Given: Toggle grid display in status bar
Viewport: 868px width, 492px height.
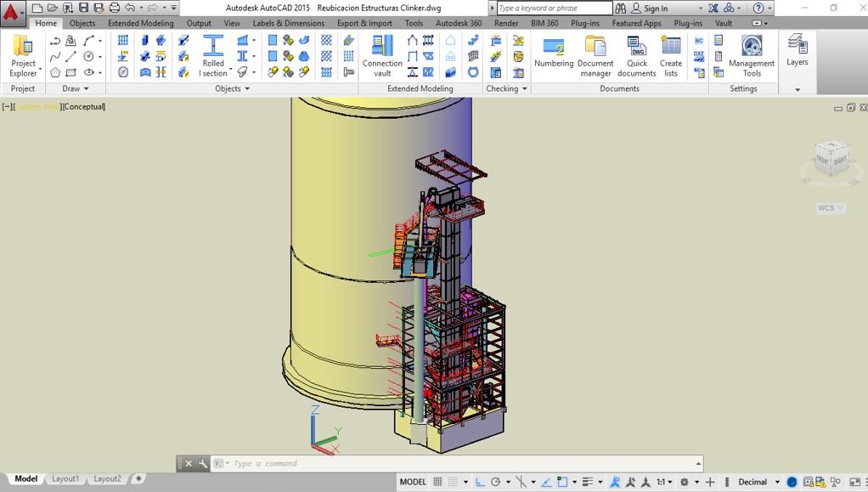Looking at the screenshot, I should pyautogui.click(x=438, y=482).
